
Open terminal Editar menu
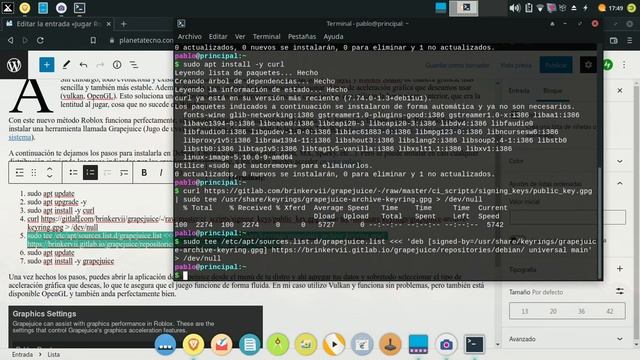coord(218,36)
